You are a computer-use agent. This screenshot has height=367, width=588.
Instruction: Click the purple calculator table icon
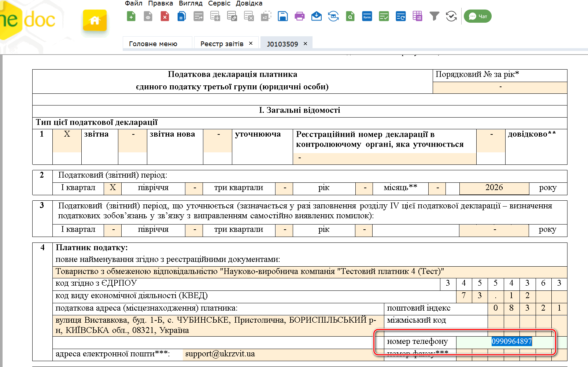click(x=417, y=16)
